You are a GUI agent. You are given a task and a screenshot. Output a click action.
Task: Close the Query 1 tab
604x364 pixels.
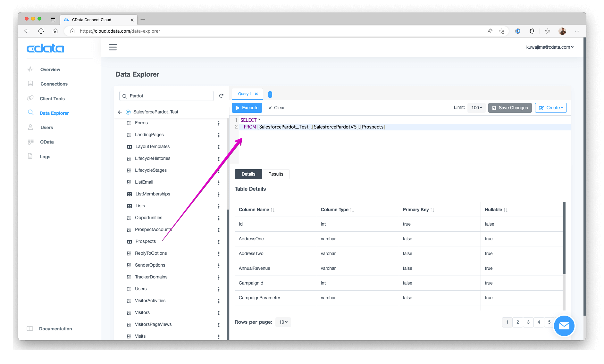click(256, 94)
